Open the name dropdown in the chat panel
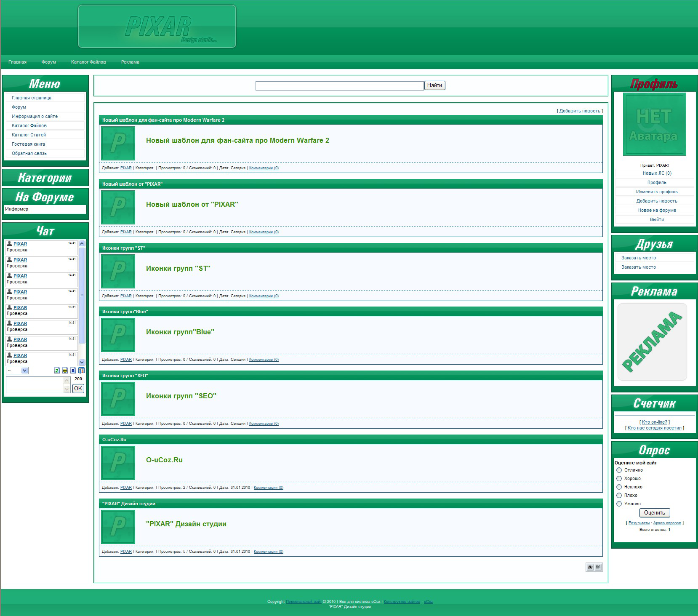Screen dimensions: 698x616 [x=17, y=371]
